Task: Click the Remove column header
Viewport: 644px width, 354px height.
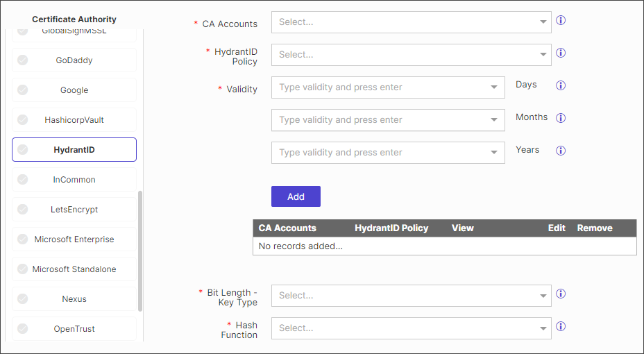Action: click(595, 228)
